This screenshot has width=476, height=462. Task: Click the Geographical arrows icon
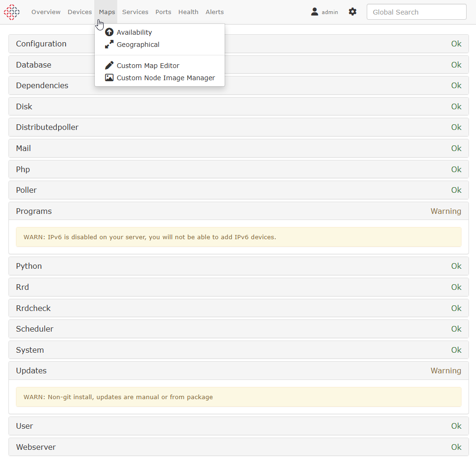pos(109,44)
